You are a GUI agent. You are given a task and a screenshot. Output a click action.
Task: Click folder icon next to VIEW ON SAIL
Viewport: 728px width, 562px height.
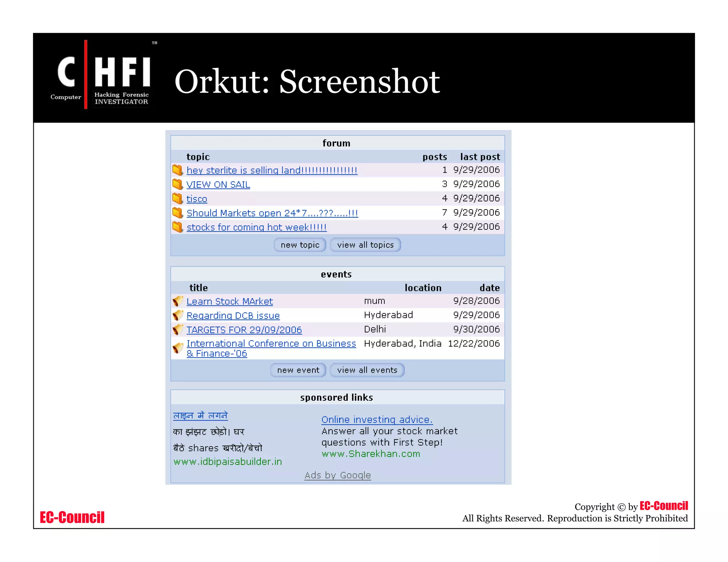point(177,184)
